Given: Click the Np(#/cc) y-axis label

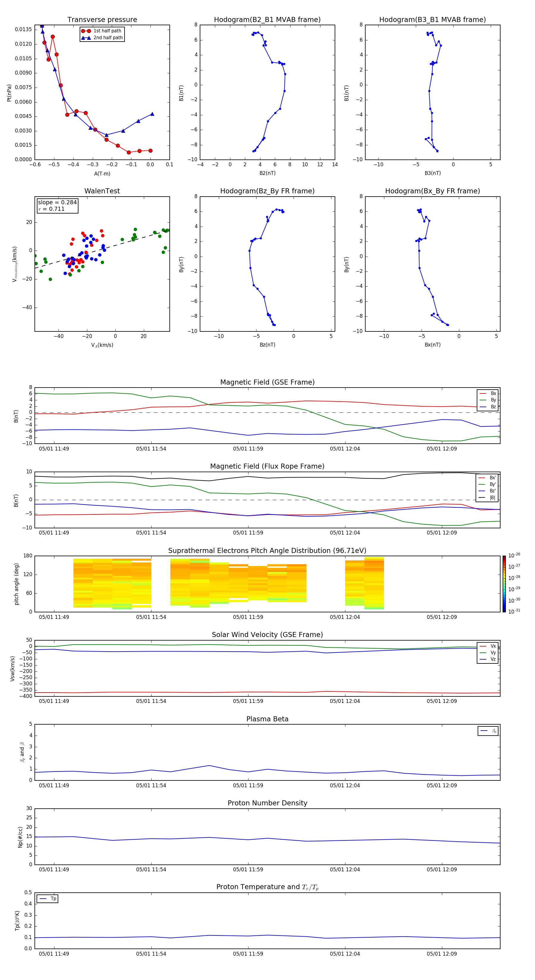Looking at the screenshot, I should [x=20, y=837].
